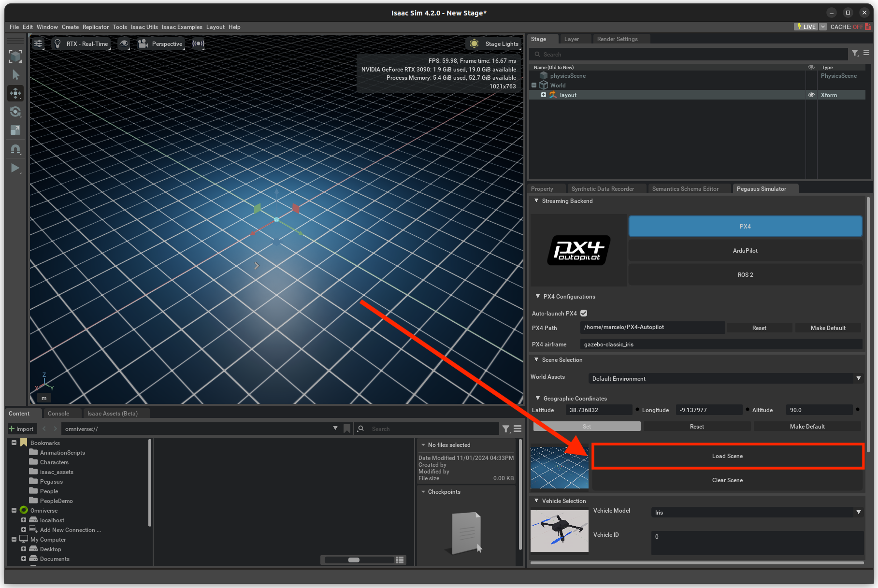Image resolution: width=878 pixels, height=588 pixels.
Task: Open RTX - Real-Time renderer menu
Action: [x=81, y=44]
